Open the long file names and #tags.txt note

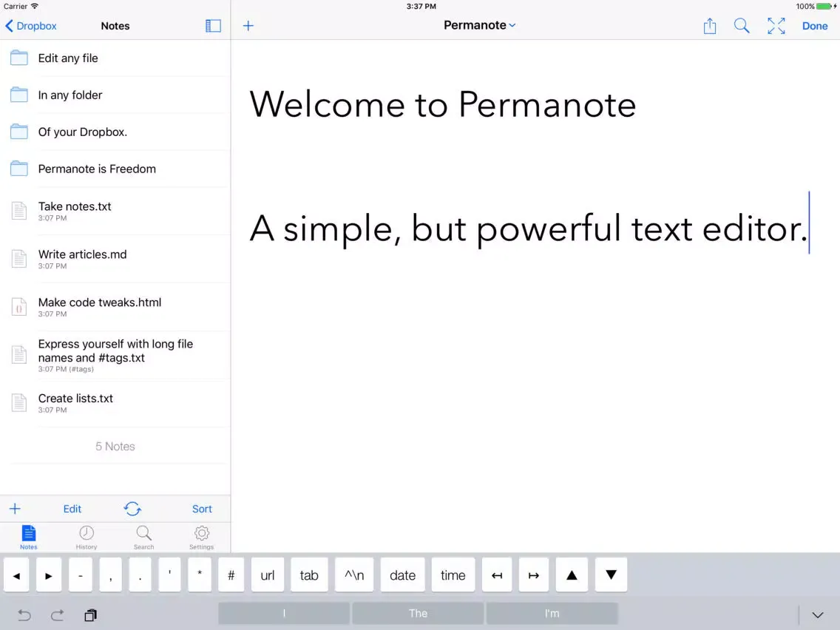click(115, 355)
